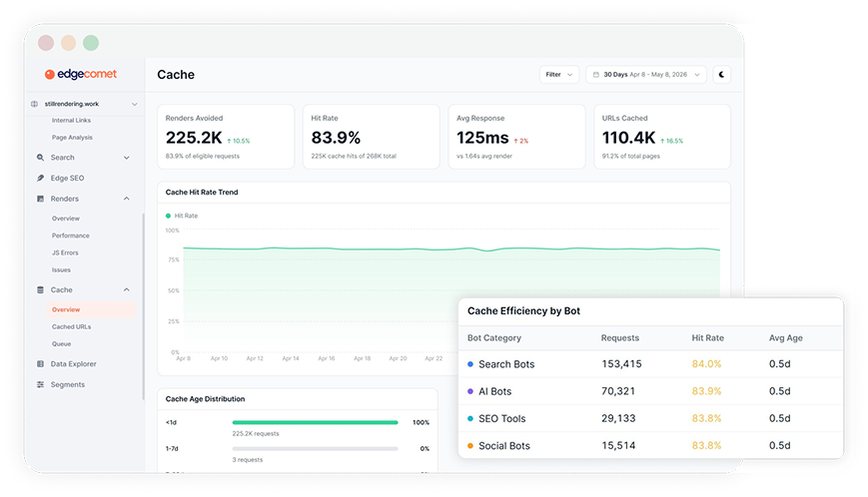Open Segments page
The height and width of the screenshot is (497, 868).
68,384
